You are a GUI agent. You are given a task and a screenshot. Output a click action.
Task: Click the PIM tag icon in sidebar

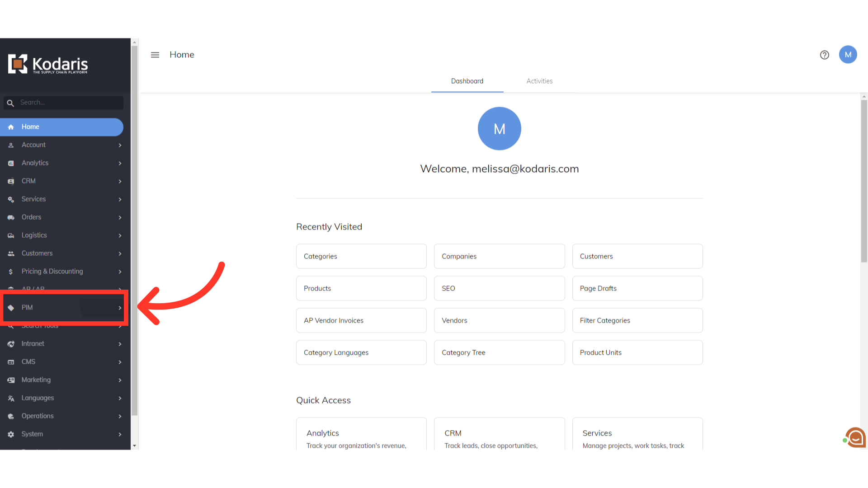click(x=11, y=308)
